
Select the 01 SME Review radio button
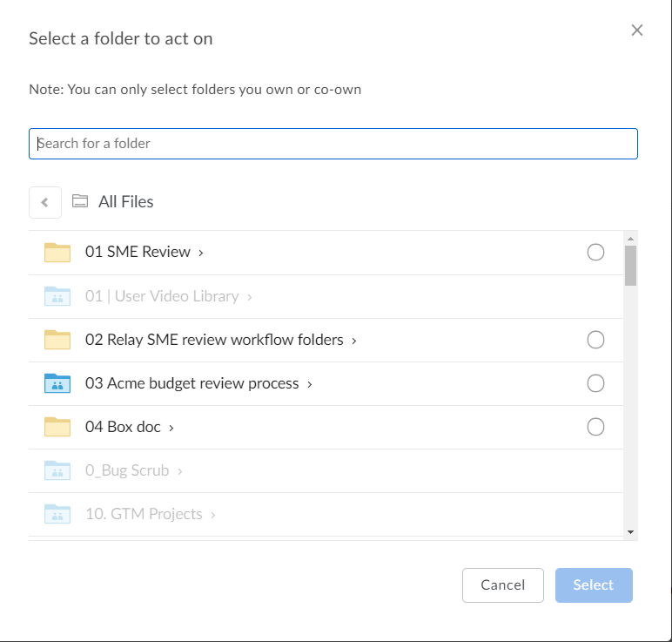tap(595, 252)
